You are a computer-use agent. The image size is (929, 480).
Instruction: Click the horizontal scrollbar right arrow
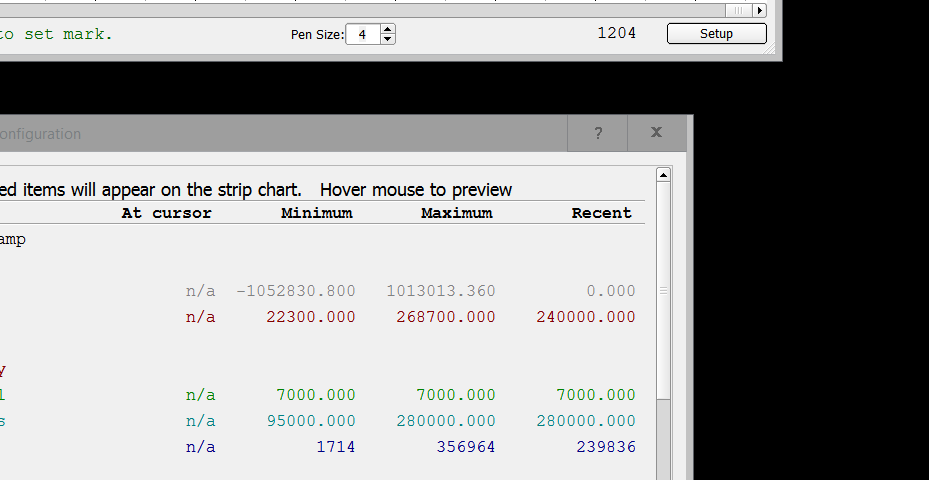point(760,10)
